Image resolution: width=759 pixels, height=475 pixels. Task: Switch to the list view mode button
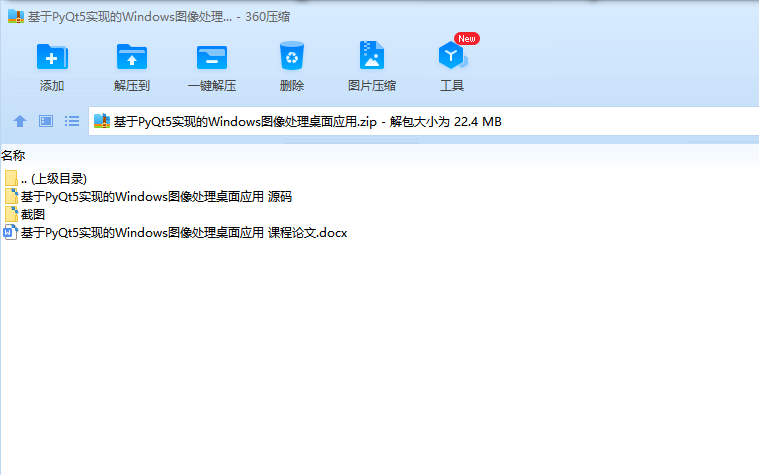pyautogui.click(x=72, y=121)
